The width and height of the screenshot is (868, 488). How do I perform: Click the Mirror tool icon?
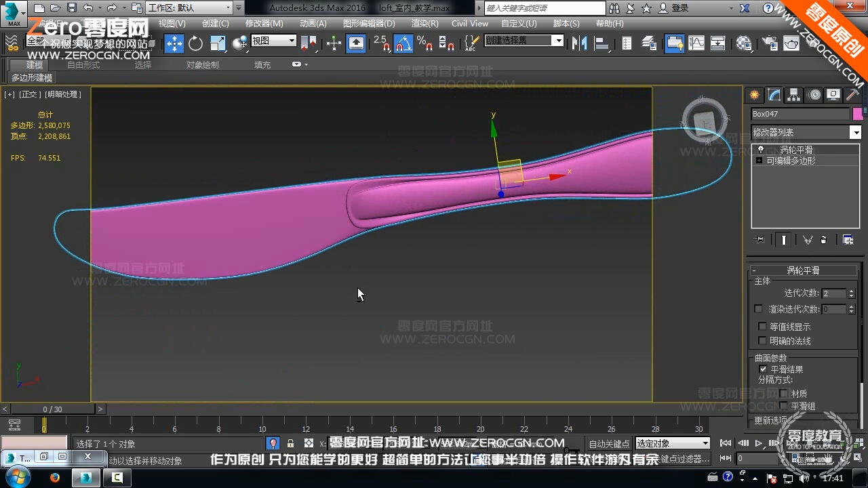(x=580, y=43)
